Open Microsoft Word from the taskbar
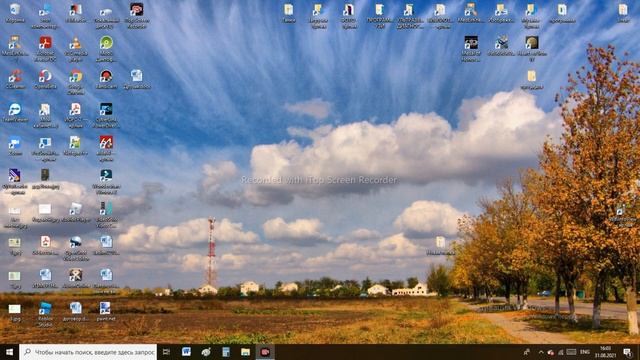Screen dimensions: 640x360 (186, 352)
